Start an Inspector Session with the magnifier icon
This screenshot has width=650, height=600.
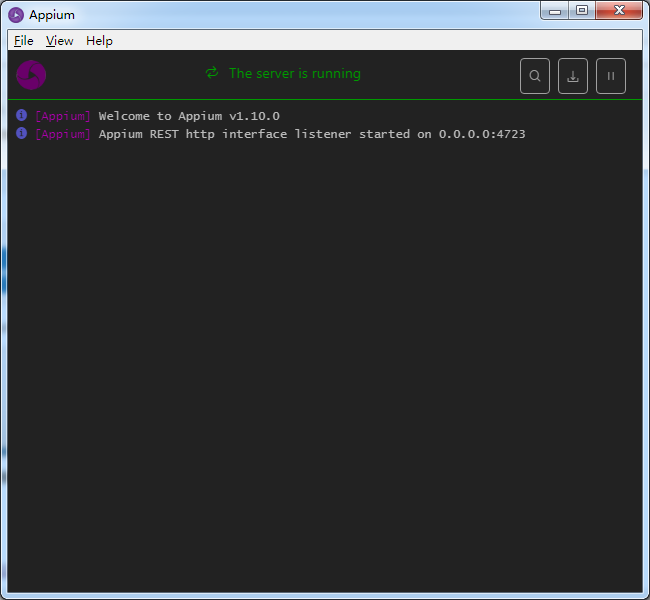[535, 76]
